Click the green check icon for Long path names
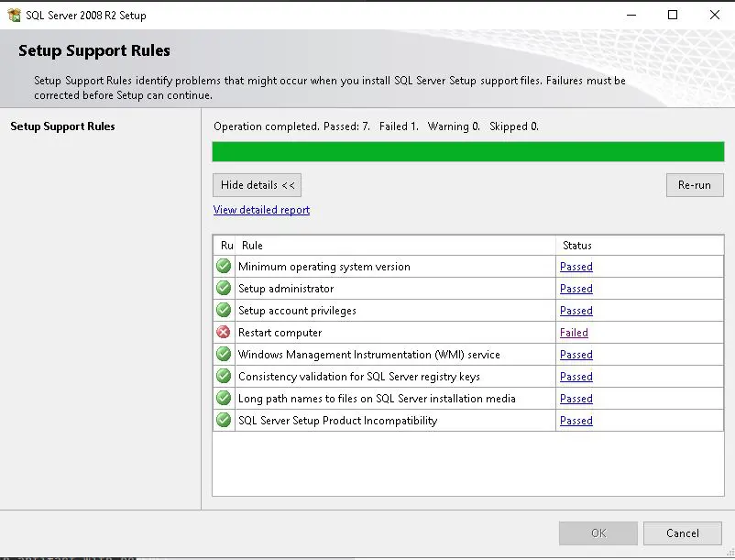Viewport: 735px width, 560px height. click(224, 399)
